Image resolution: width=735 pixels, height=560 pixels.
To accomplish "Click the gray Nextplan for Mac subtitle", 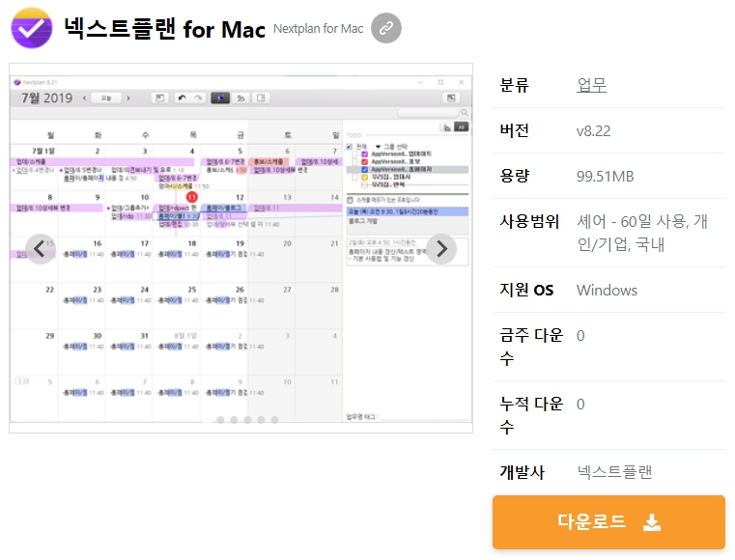I will click(319, 29).
